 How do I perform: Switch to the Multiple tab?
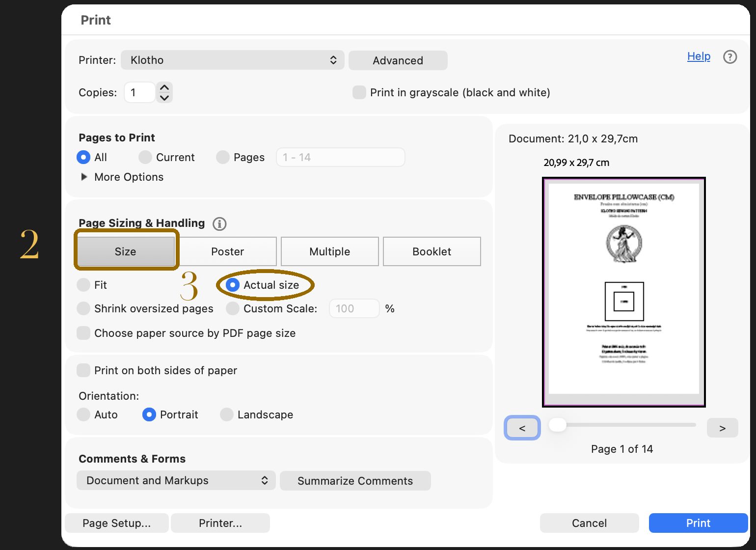(x=330, y=251)
